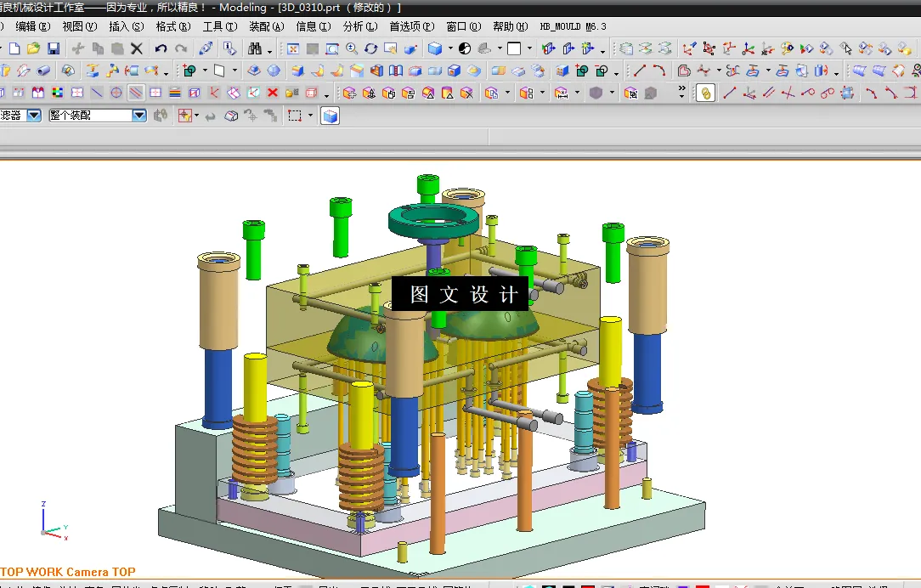
Task: Toggle the highlighted gold chain link button
Action: pyautogui.click(x=705, y=93)
